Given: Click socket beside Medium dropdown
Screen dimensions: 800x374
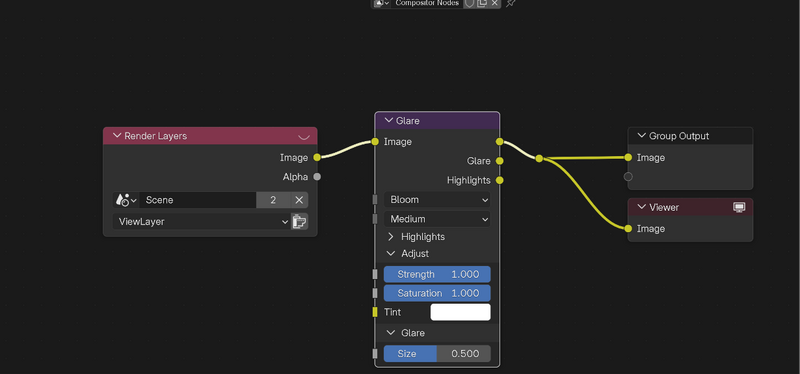Looking at the screenshot, I should coord(375,219).
